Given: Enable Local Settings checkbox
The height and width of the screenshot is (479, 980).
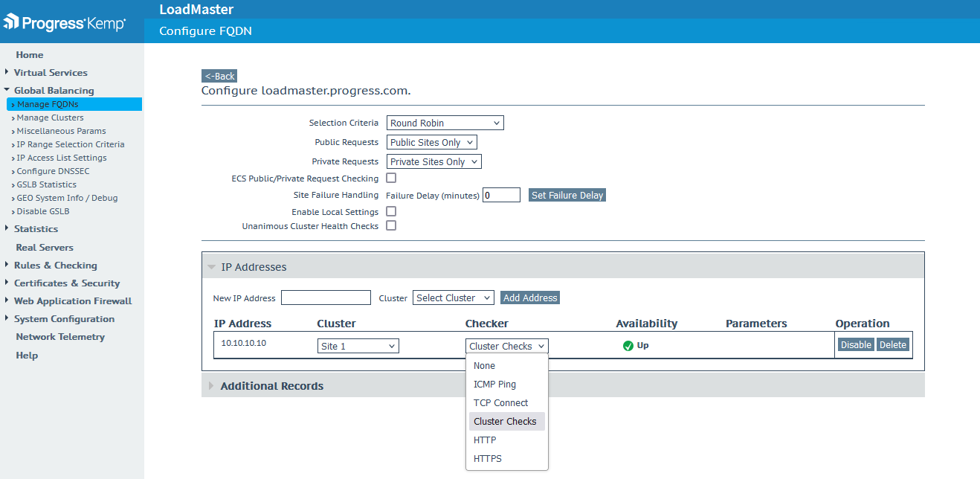Looking at the screenshot, I should coord(391,212).
